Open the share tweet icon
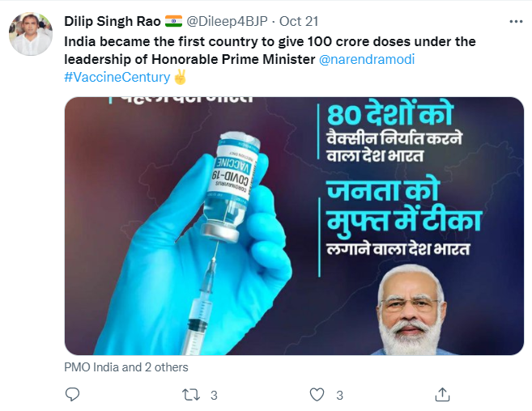 (x=442, y=395)
